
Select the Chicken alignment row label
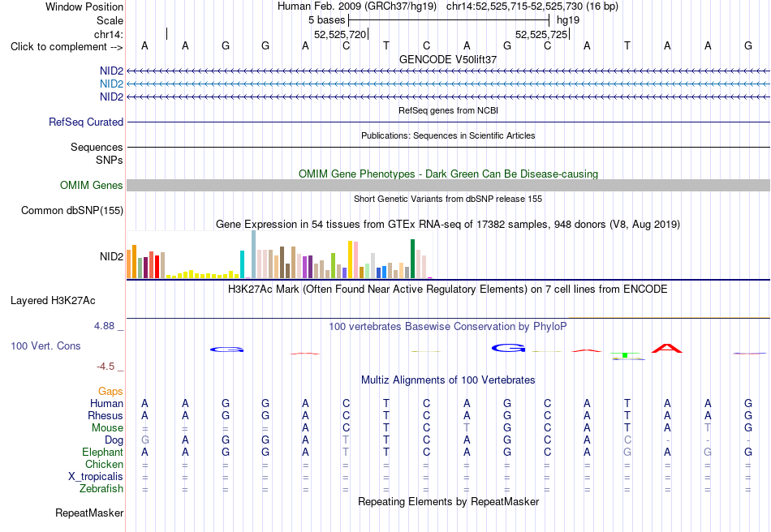[104, 464]
